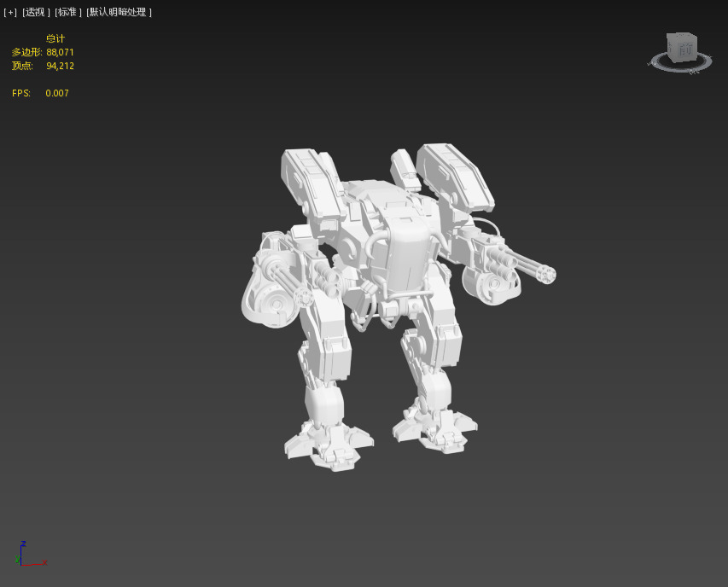The image size is (728, 587).
Task: Click the XYZ axis tripod gizmo
Action: pyautogui.click(x=31, y=554)
